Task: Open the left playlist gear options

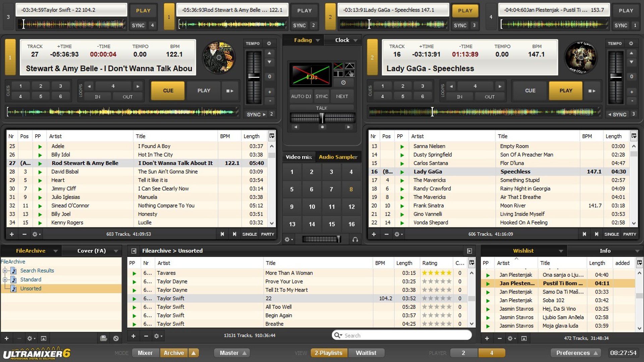Action: click(x=36, y=234)
